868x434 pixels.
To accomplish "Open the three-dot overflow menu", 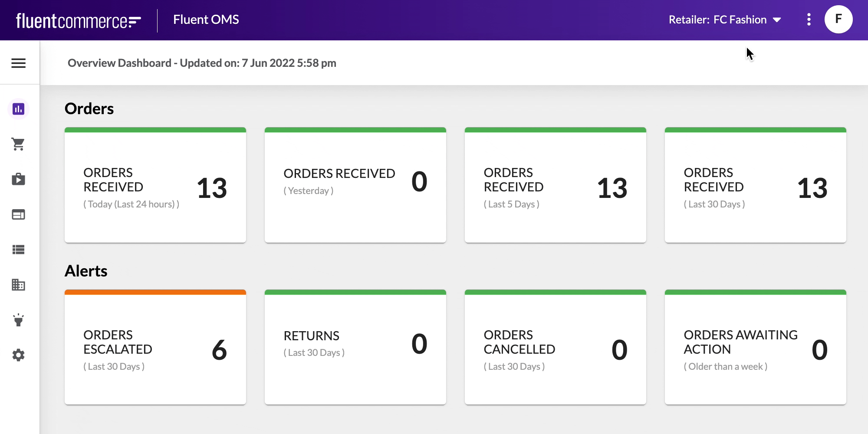I will pos(809,20).
